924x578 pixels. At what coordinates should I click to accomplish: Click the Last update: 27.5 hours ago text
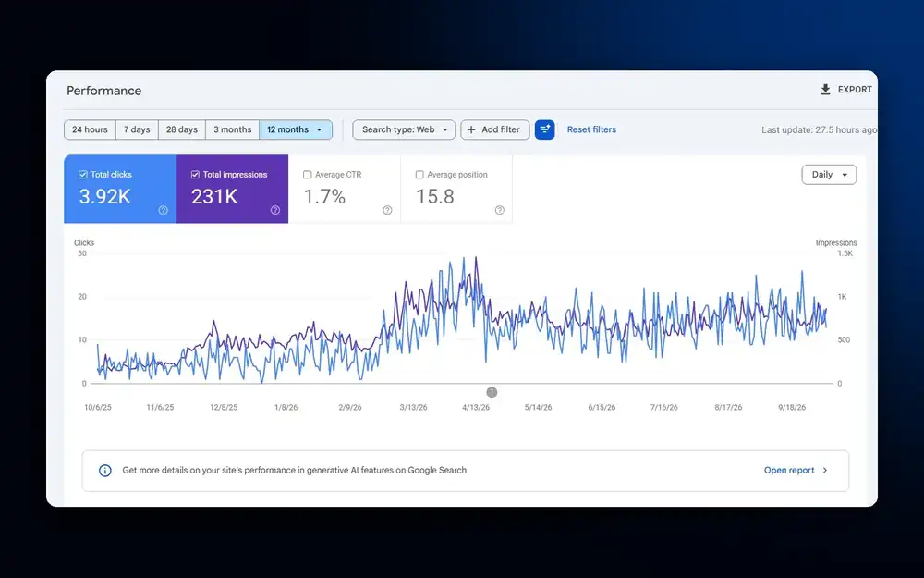(x=819, y=129)
